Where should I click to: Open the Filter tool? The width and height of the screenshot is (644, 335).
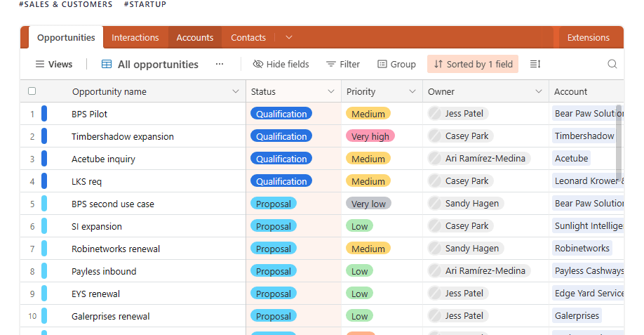pyautogui.click(x=343, y=64)
